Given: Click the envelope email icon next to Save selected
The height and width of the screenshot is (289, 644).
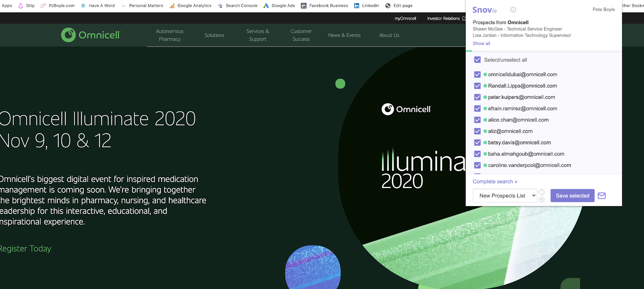Looking at the screenshot, I should pyautogui.click(x=602, y=196).
